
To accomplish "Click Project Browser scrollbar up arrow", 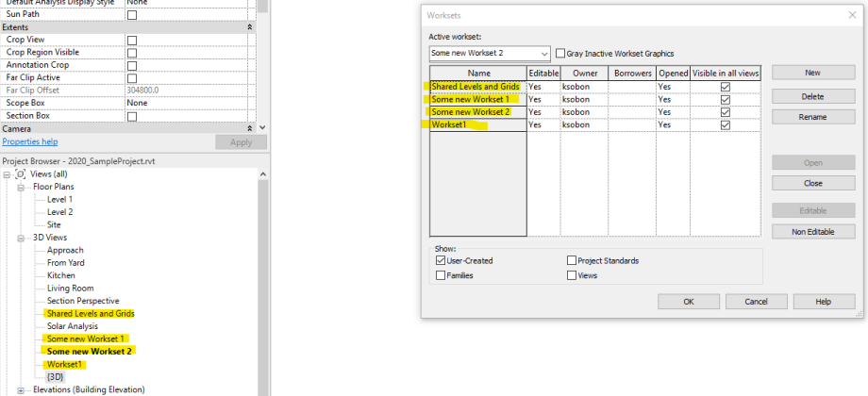I will (x=263, y=174).
